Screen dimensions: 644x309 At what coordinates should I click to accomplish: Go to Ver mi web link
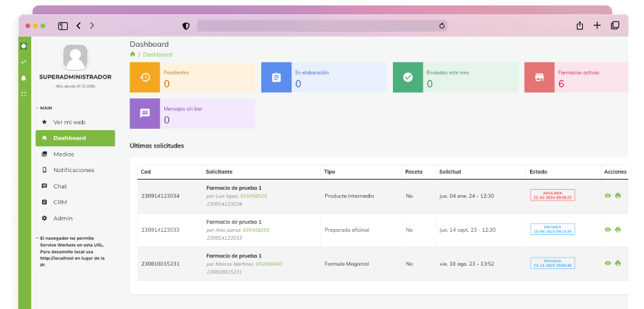(69, 122)
